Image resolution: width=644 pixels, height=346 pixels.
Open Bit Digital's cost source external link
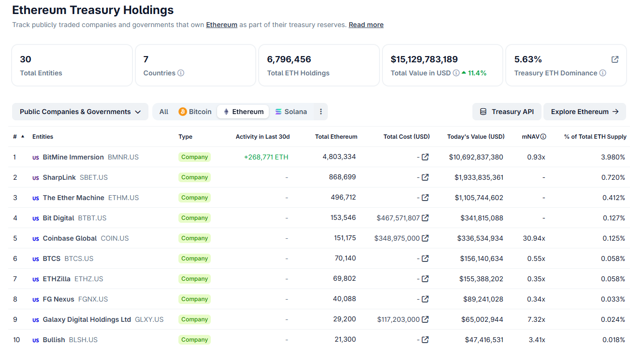[424, 218]
